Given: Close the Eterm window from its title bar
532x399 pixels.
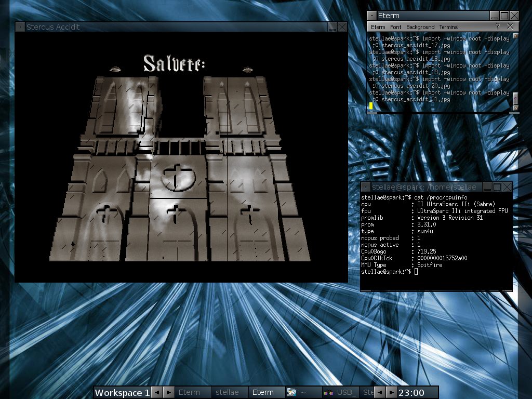Looking at the screenshot, I should pyautogui.click(x=514, y=16).
